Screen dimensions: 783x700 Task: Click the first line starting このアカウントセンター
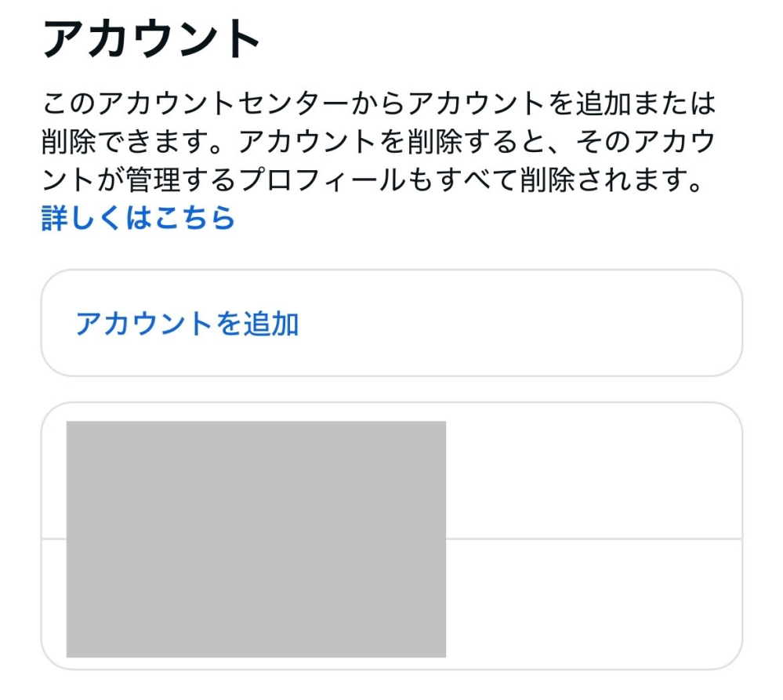(376, 104)
